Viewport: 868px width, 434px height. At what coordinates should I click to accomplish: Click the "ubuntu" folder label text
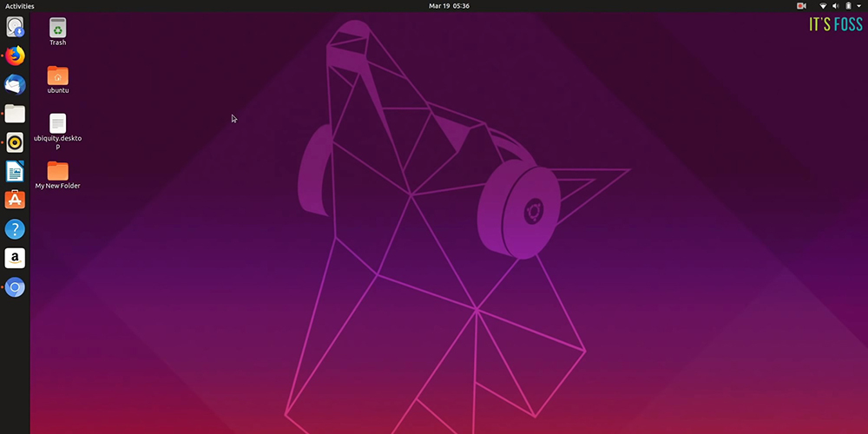[x=57, y=90]
